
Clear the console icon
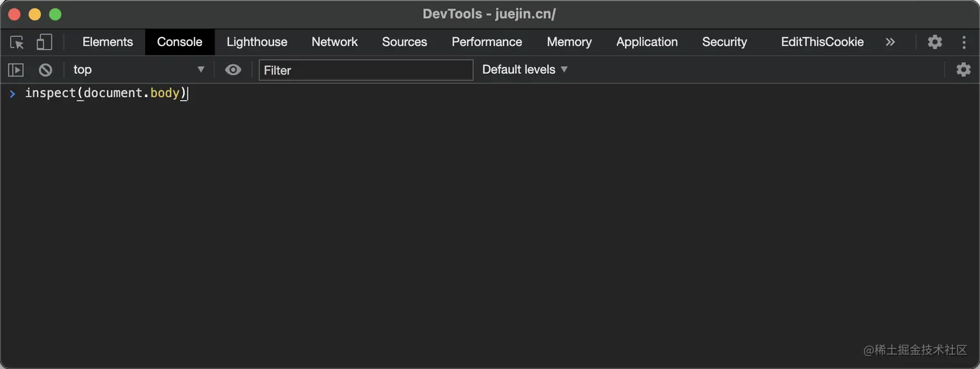click(x=45, y=70)
